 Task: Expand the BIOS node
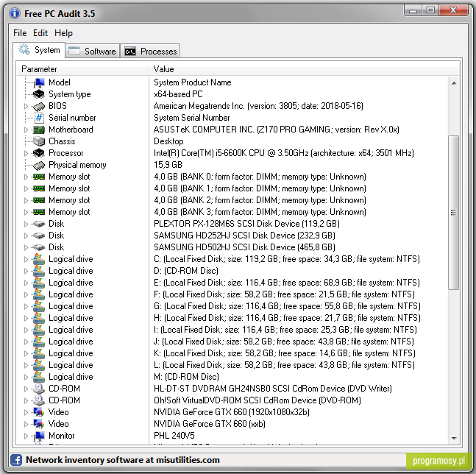click(26, 106)
